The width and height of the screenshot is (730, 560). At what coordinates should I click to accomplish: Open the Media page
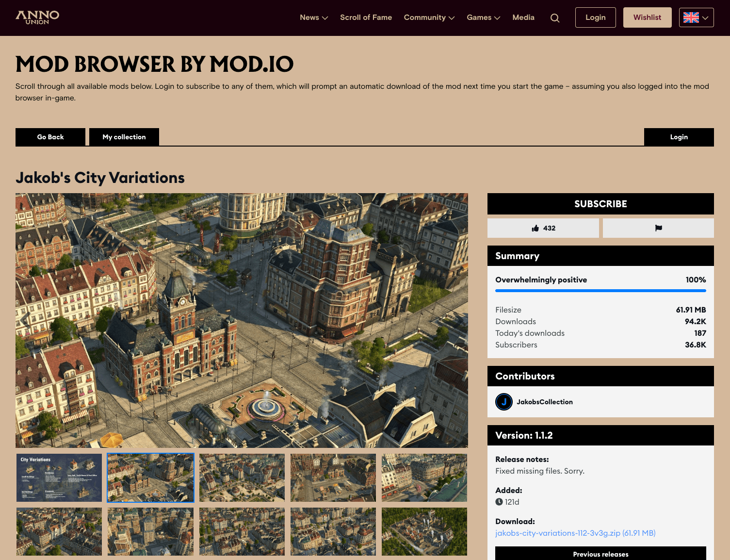(523, 17)
